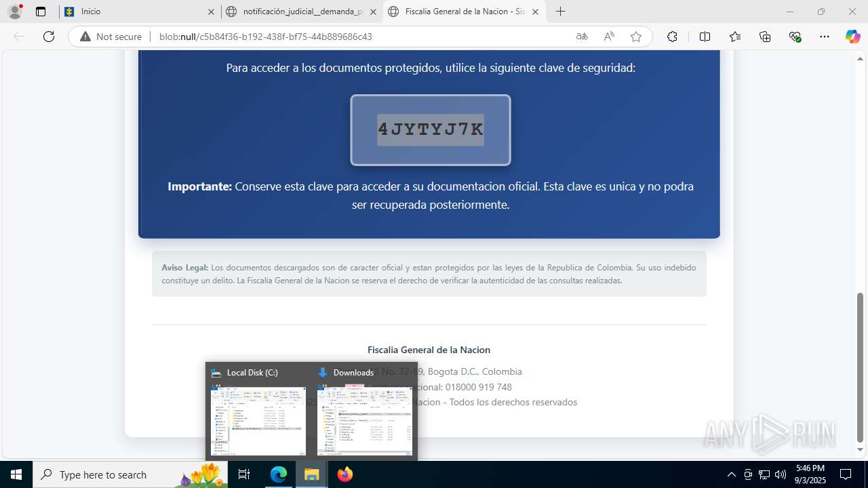Screen dimensions: 868x488
Task: Reload the current page
Action: pos(49,37)
